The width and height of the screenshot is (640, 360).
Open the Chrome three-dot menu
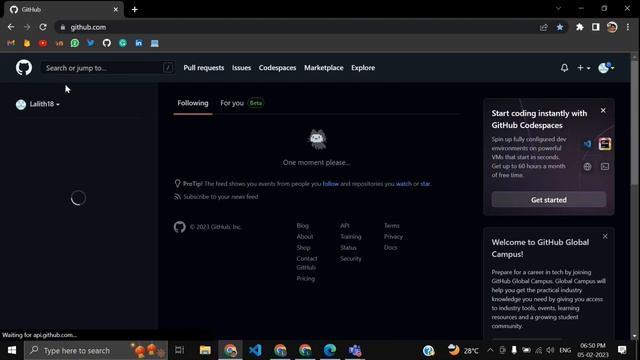(x=628, y=27)
